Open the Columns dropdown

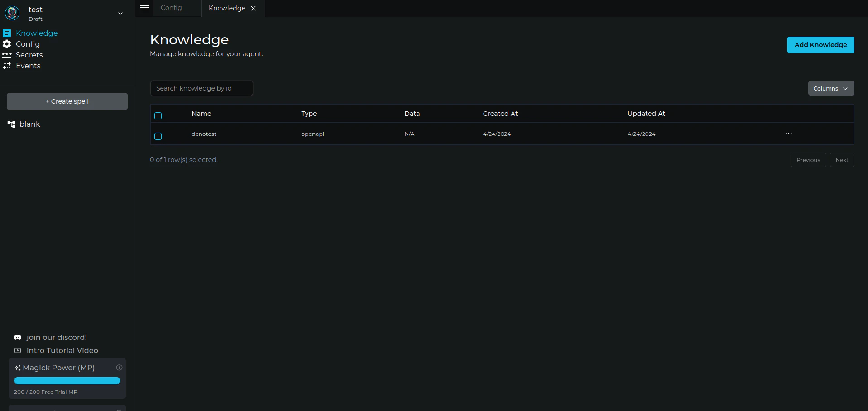point(830,88)
